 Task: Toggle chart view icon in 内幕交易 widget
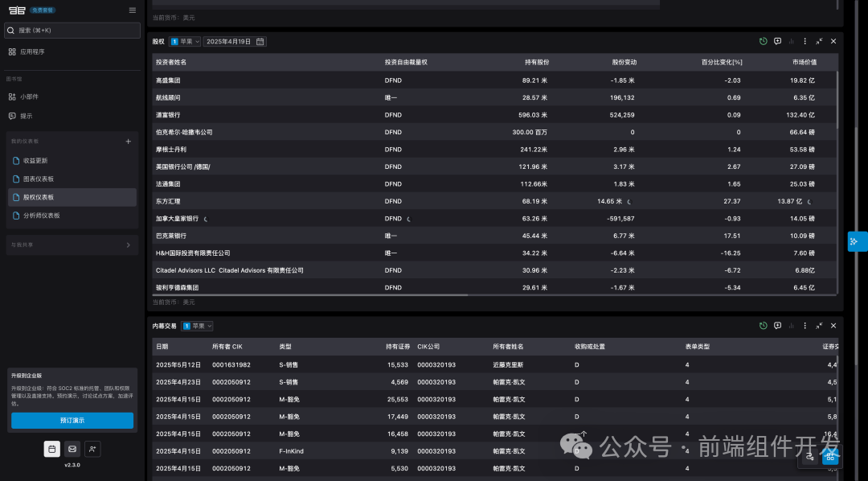792,326
